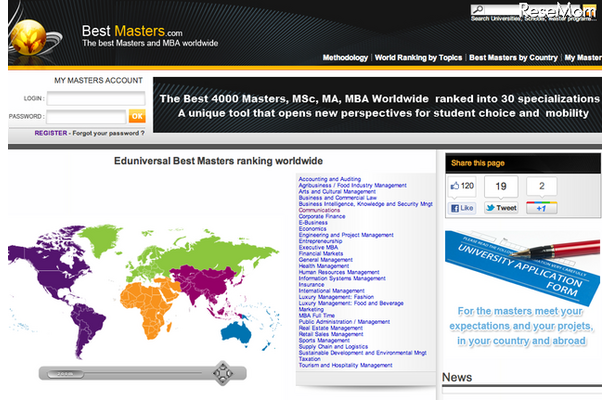
Task: Click Forgot your password link
Action: (x=109, y=133)
